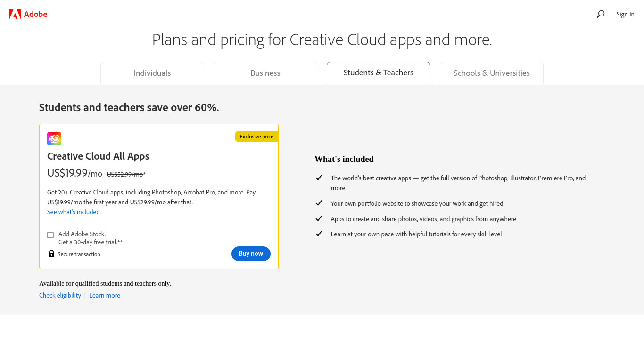Screen dimensions: 644x339
Task: Click the checkmark beside creative apps feature
Action: 319,178
